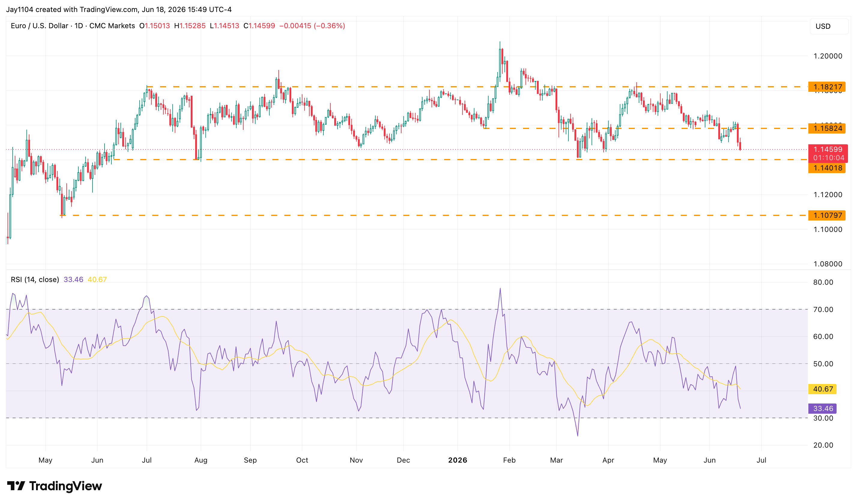Click the 1.20000 price axis label
857x504 pixels.
[x=828, y=56]
